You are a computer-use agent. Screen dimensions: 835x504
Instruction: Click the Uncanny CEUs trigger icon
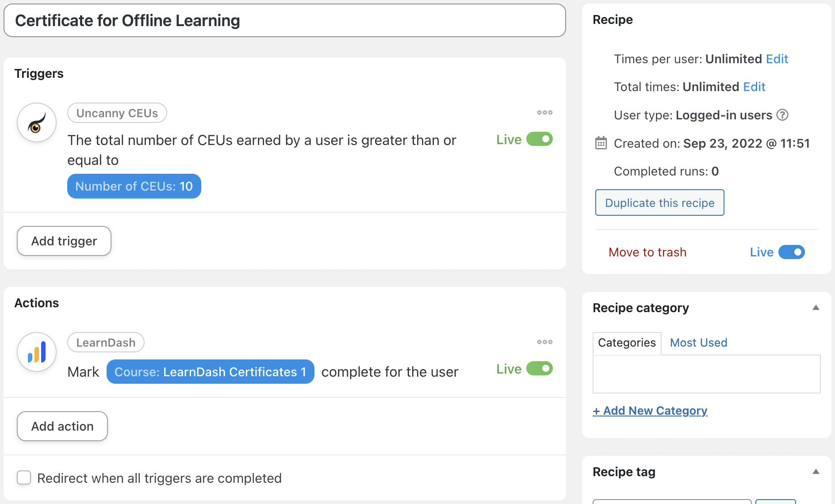tap(36, 122)
